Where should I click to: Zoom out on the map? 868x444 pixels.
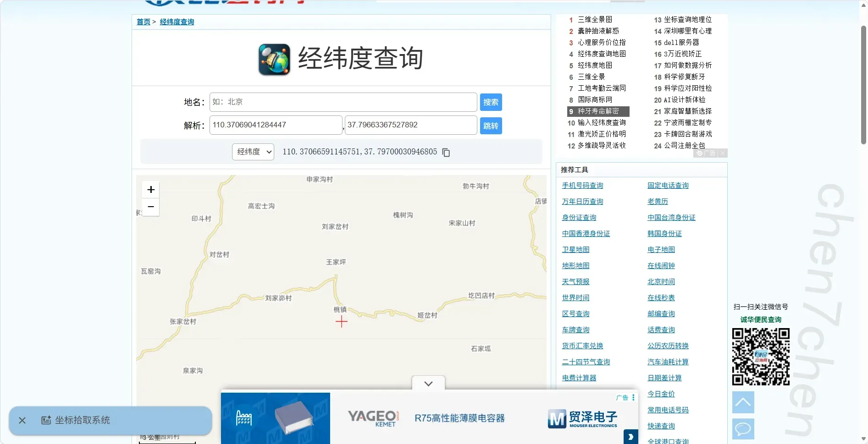pos(151,207)
